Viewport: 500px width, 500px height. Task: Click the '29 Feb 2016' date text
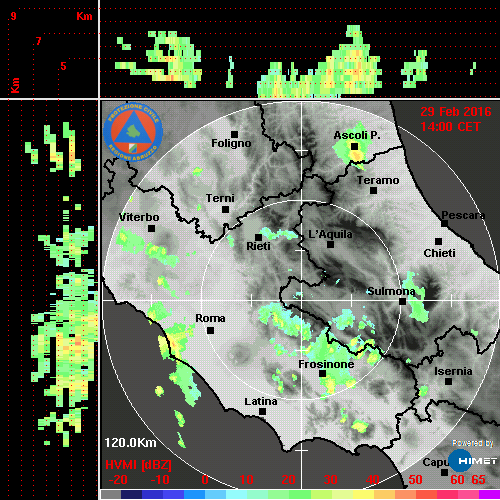(x=456, y=112)
